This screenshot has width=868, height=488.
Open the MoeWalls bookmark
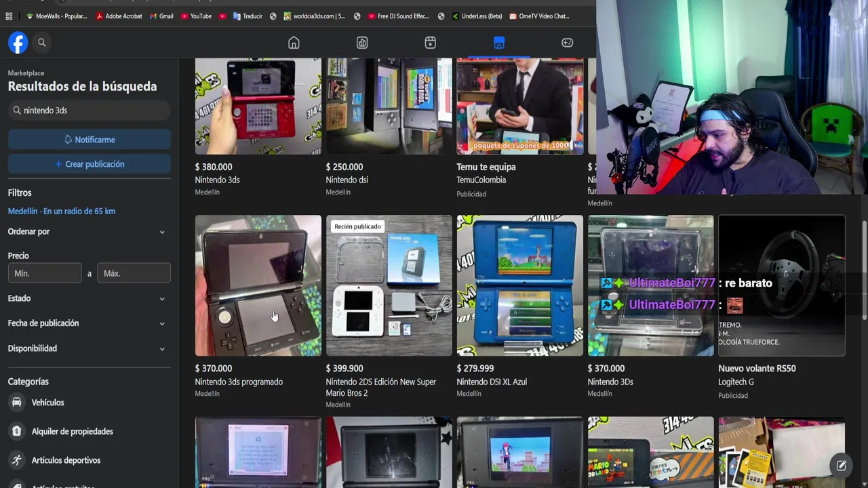tap(57, 16)
